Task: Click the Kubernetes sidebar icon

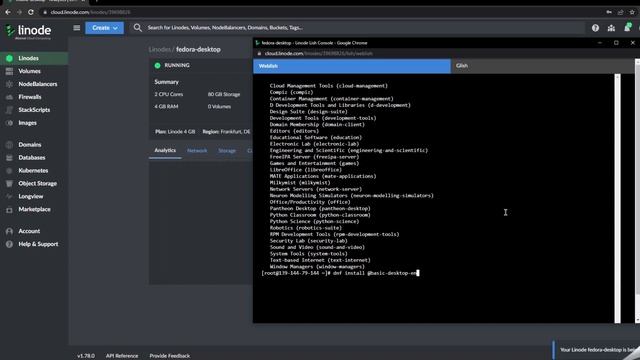Action: pyautogui.click(x=9, y=171)
